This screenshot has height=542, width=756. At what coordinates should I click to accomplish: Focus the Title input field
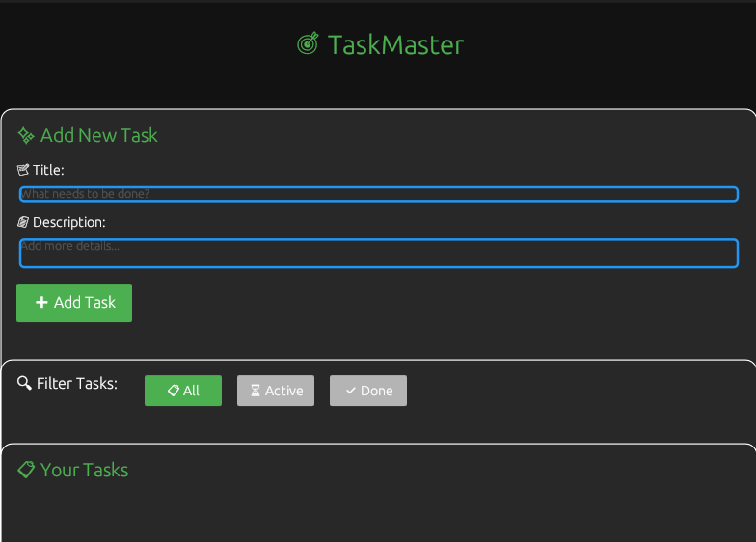point(379,194)
